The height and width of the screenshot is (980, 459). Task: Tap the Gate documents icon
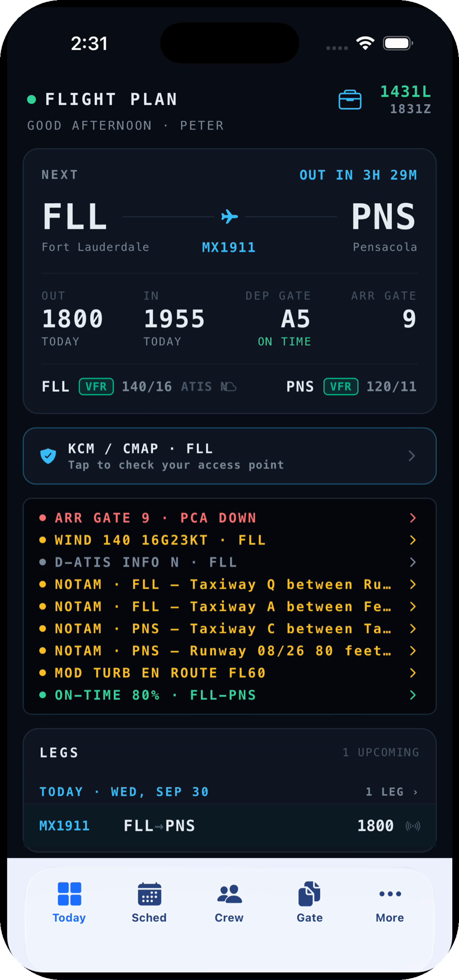pyautogui.click(x=310, y=894)
